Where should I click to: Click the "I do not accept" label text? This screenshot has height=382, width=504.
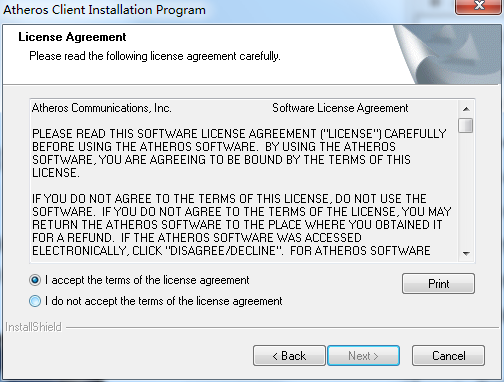coord(164,301)
